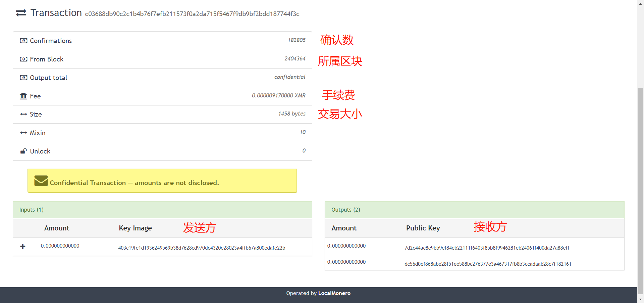Screen dimensions: 644x303
Task: Open the LocalMonero footer link
Action: 334,293
